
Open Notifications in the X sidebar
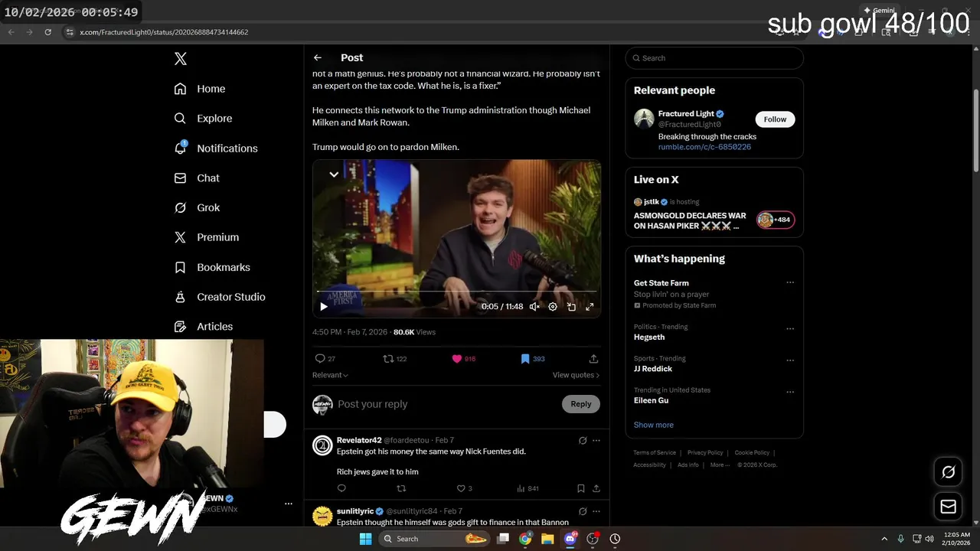pyautogui.click(x=215, y=148)
